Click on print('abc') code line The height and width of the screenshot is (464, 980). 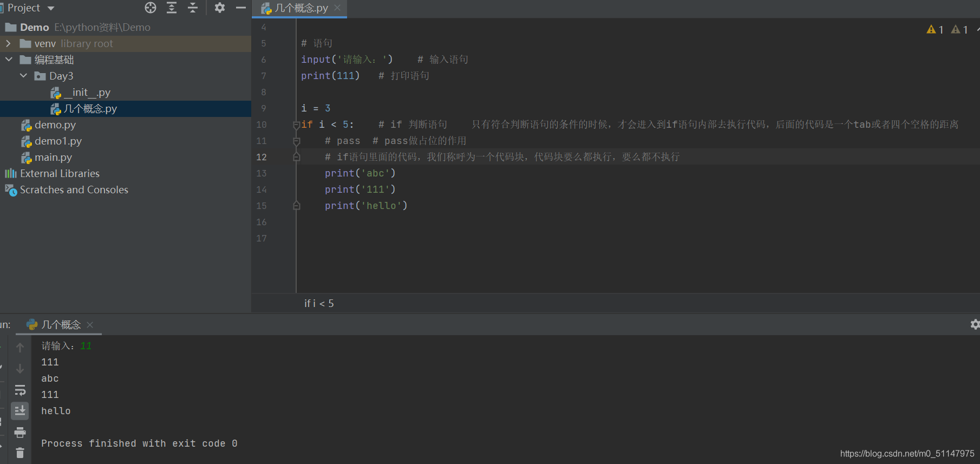360,173
